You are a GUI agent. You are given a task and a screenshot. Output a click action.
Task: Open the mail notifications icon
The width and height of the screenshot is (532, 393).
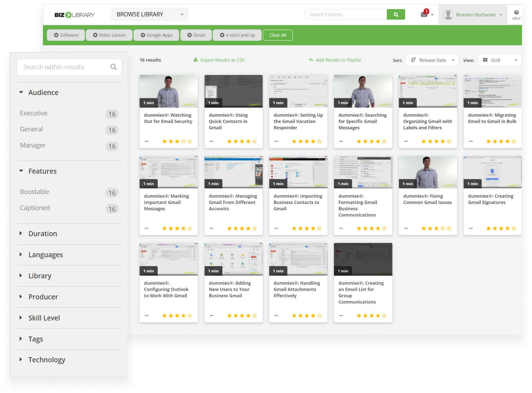point(424,14)
